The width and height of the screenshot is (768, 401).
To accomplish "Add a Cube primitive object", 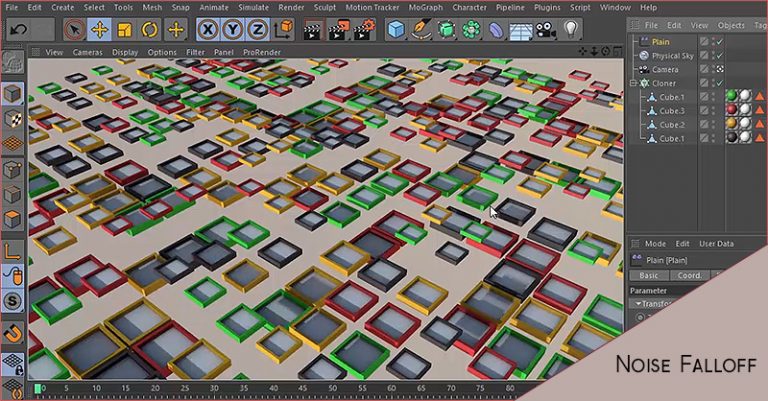I will (396, 29).
